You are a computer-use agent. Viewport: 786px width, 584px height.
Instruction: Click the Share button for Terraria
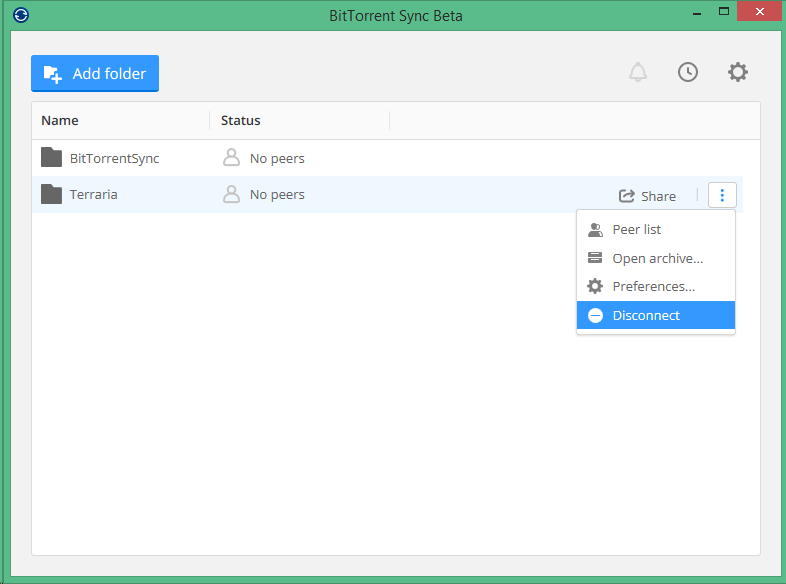pos(648,196)
